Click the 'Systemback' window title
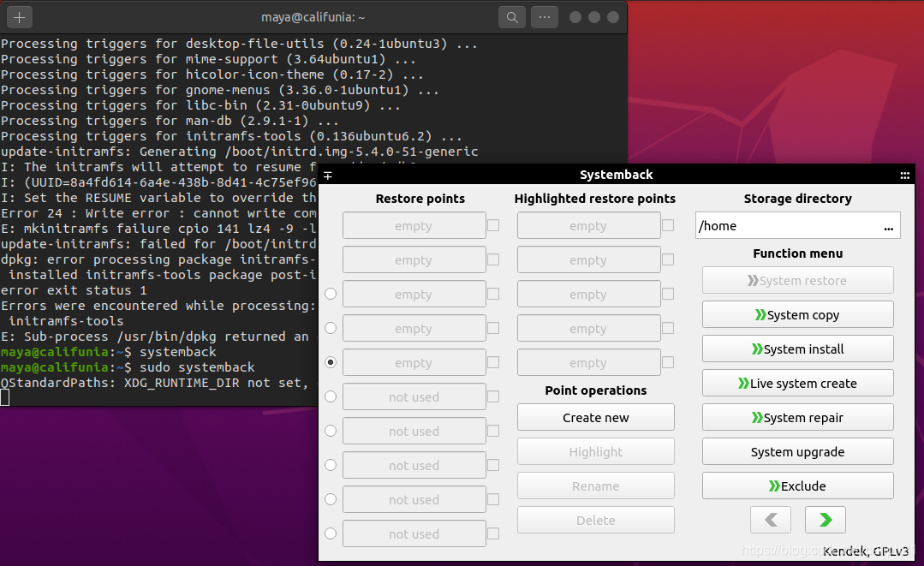 (x=617, y=175)
